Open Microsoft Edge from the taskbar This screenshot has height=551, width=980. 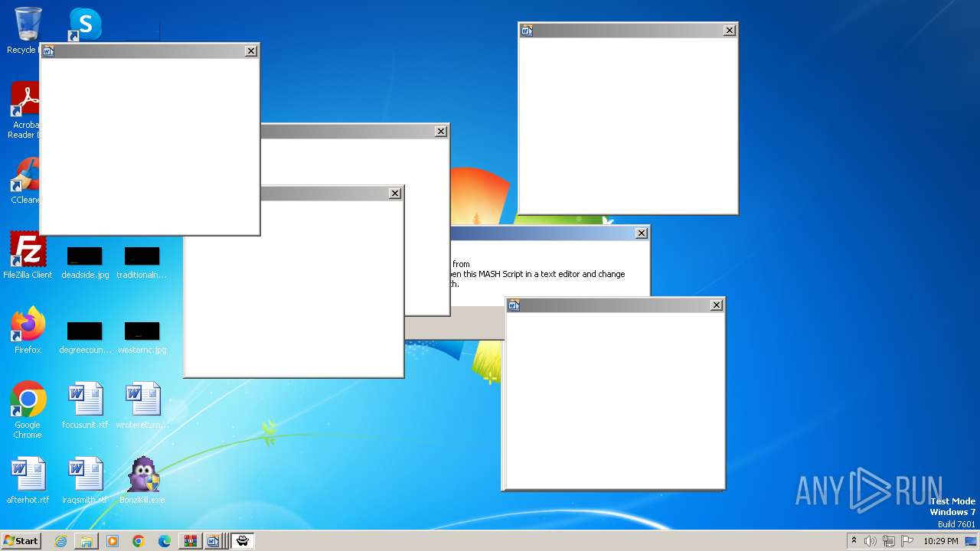tap(165, 541)
